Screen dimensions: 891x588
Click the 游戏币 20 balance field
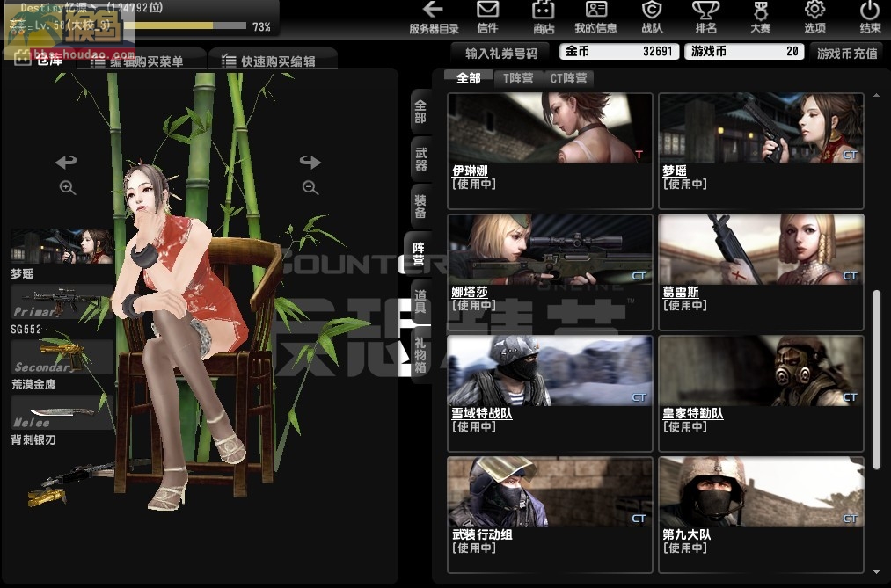pos(744,52)
